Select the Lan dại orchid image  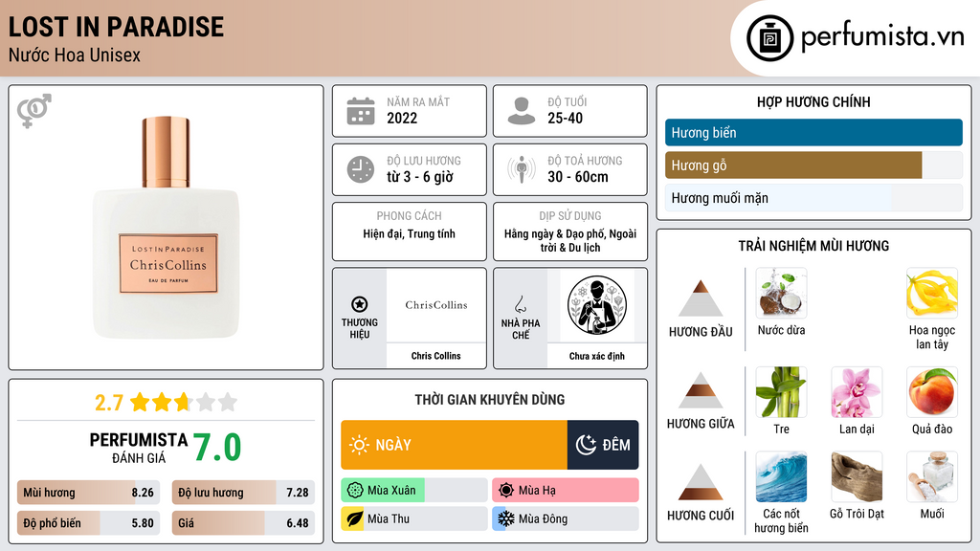[857, 391]
